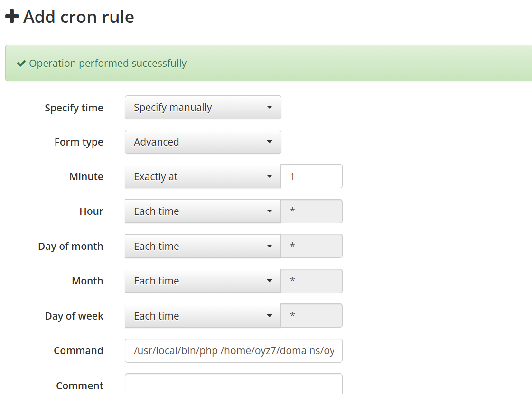Click the Comment input field
The image size is (532, 394).
[x=233, y=384]
